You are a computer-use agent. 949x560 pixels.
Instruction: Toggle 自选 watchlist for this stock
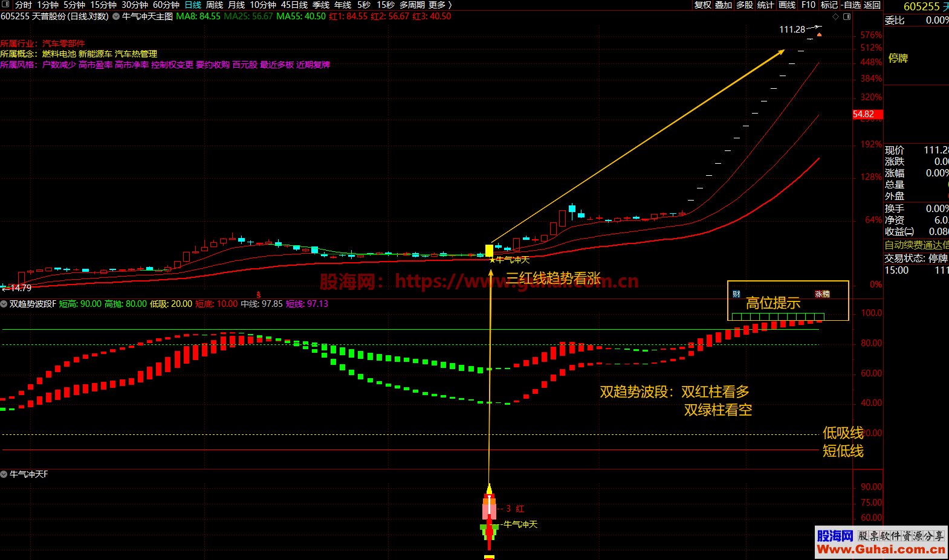click(x=852, y=5)
